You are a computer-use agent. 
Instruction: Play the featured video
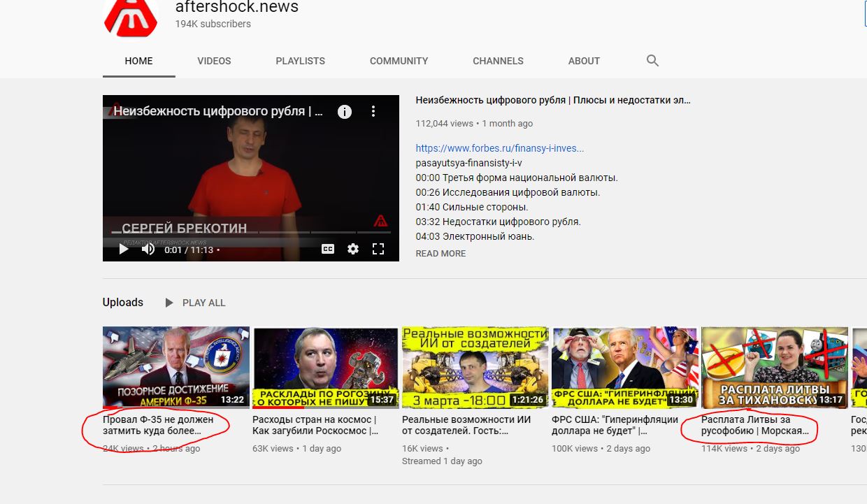tap(124, 249)
